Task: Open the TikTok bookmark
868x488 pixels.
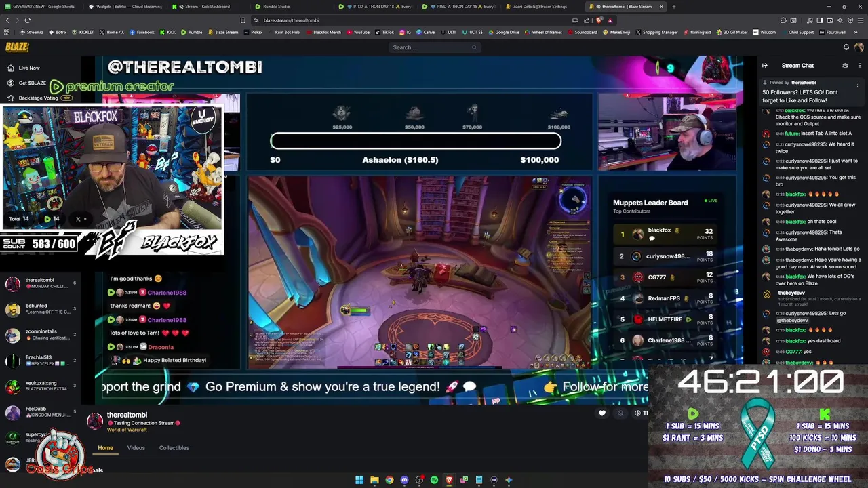Action: tap(384, 32)
